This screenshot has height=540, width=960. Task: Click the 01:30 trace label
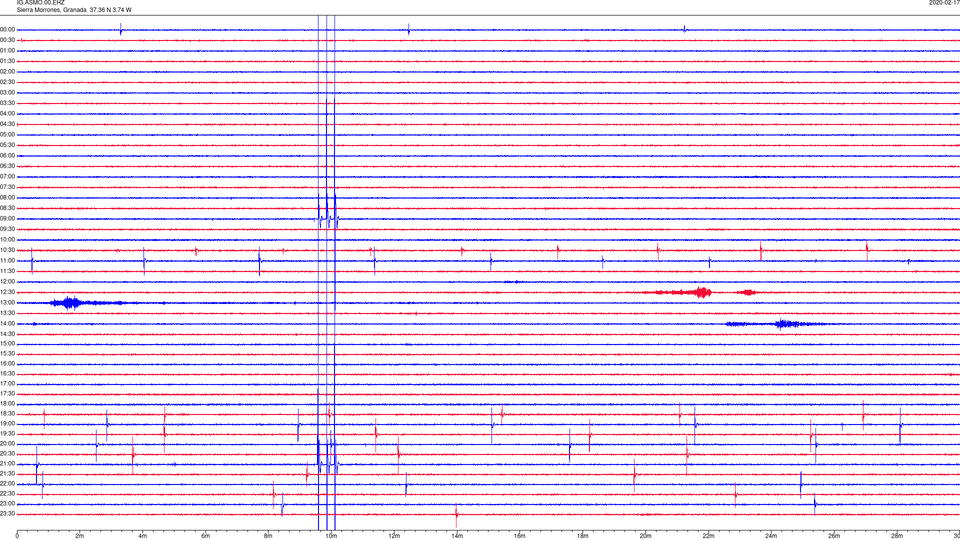click(7, 61)
